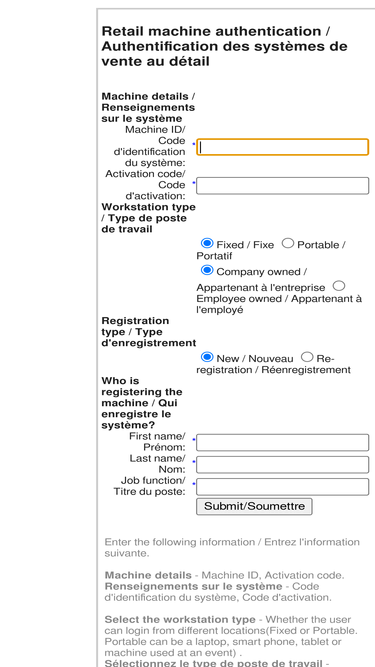Click the 'Activation code/ Code d'activation' label
This screenshot has height=667, width=375.
click(145, 185)
